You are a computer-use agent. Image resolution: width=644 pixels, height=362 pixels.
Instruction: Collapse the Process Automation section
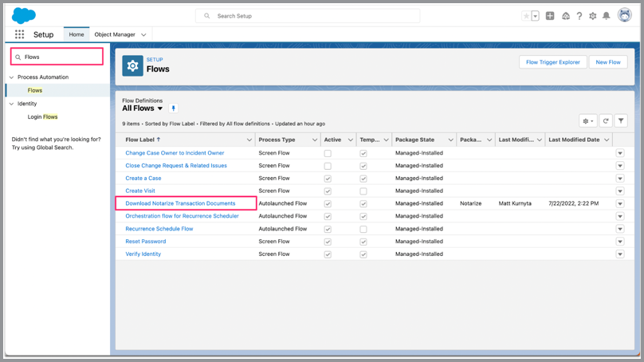pos(11,77)
